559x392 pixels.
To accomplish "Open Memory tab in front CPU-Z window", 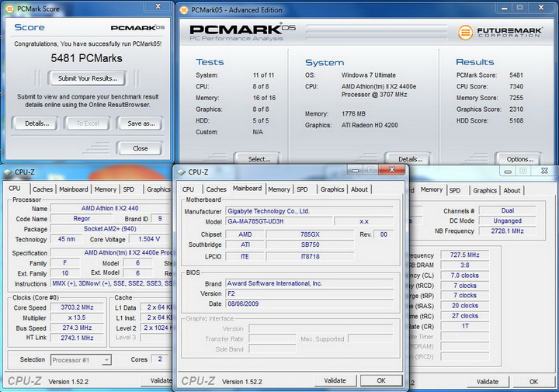I will pyautogui.click(x=279, y=189).
